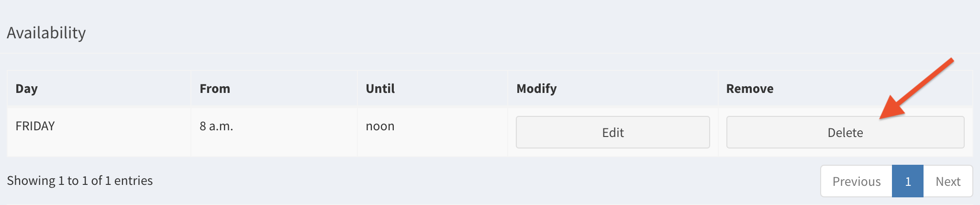The width and height of the screenshot is (980, 205).
Task: Click the word "Showing" in the table summary
Action: [31, 181]
